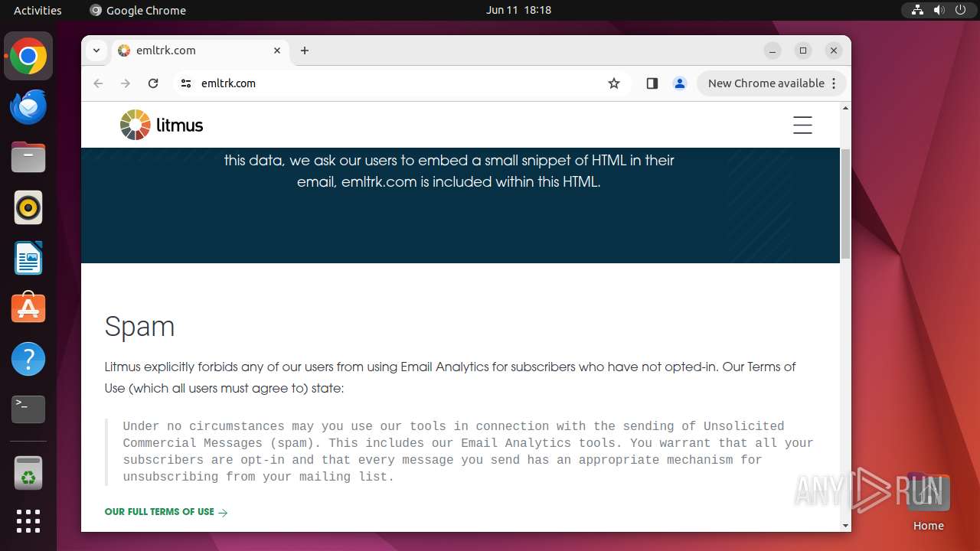Screen dimensions: 980x551
Task: Open Ubuntu Software from the dock
Action: pos(28,309)
